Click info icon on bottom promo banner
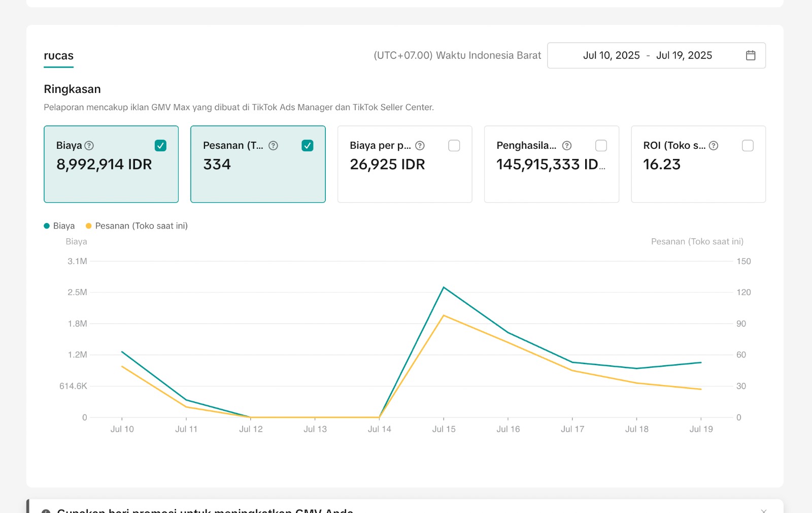Image resolution: width=812 pixels, height=513 pixels. [x=46, y=511]
